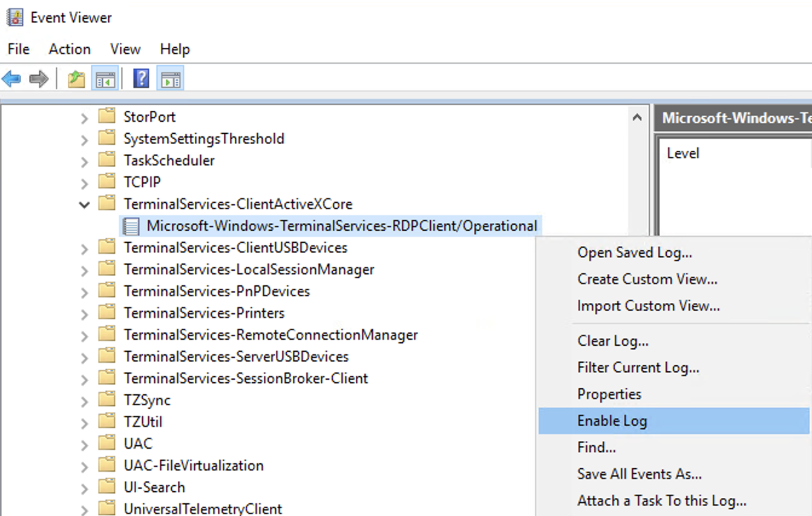Click the Level column header
812x516 pixels.
coord(683,153)
